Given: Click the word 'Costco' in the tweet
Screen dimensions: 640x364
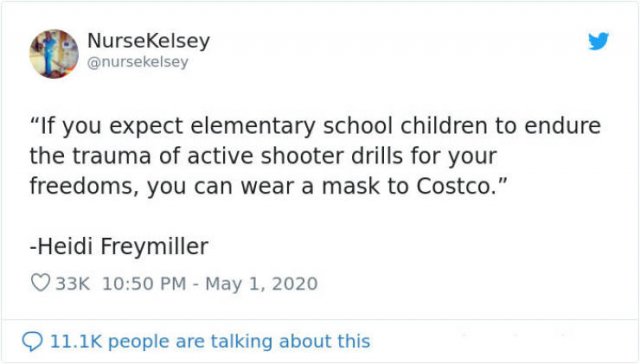Looking at the screenshot, I should click(453, 186).
